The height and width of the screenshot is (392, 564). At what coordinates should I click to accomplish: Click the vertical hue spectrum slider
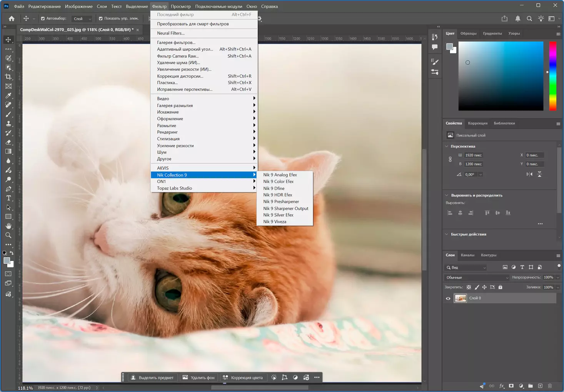(552, 76)
